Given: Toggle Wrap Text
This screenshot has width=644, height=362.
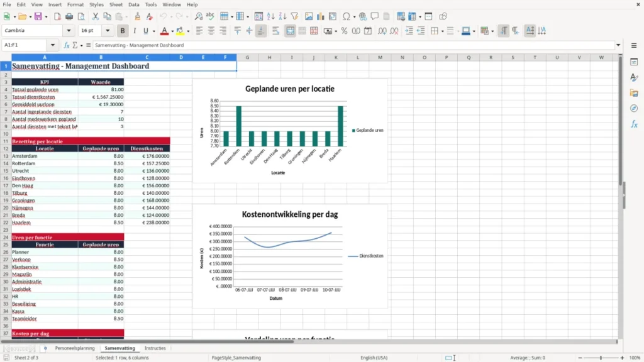Looking at the screenshot, I should point(275,31).
